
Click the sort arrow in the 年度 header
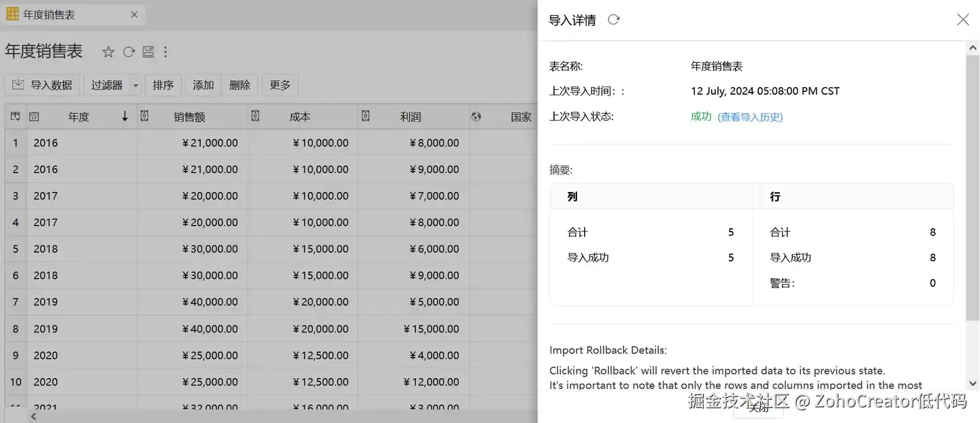[125, 116]
